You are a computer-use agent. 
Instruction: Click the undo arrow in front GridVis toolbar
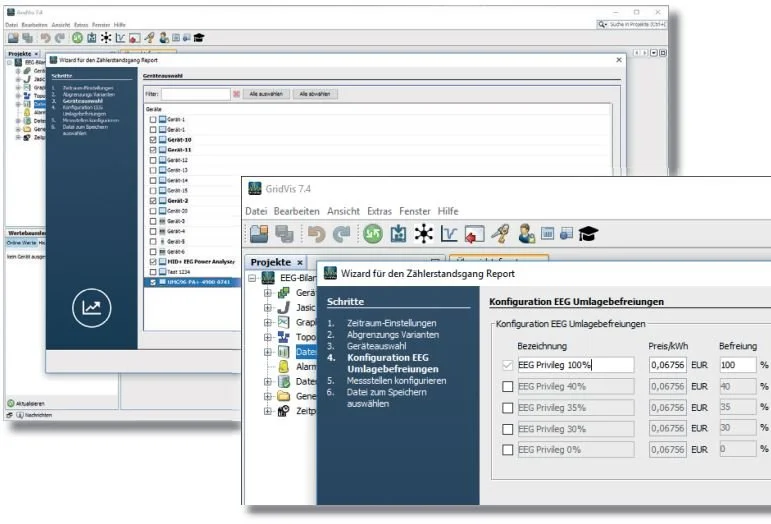point(316,234)
